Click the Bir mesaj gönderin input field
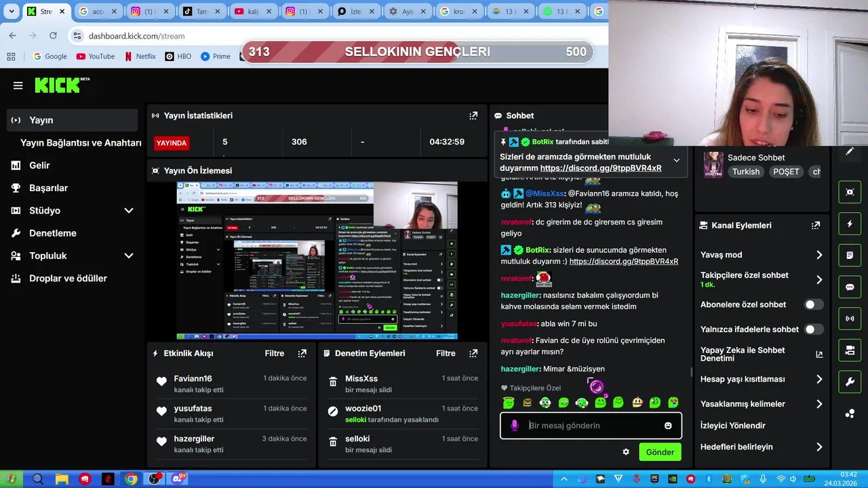The image size is (868, 488). tap(591, 426)
